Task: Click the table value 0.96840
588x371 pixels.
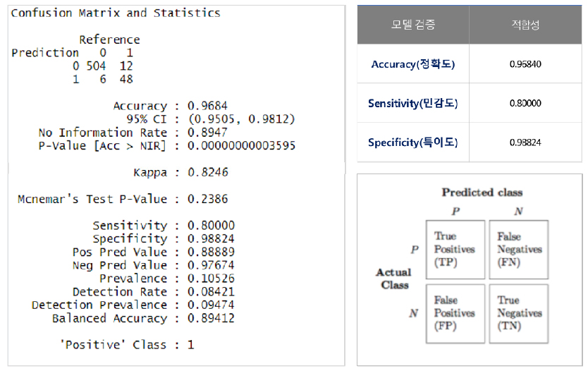Action: (525, 64)
